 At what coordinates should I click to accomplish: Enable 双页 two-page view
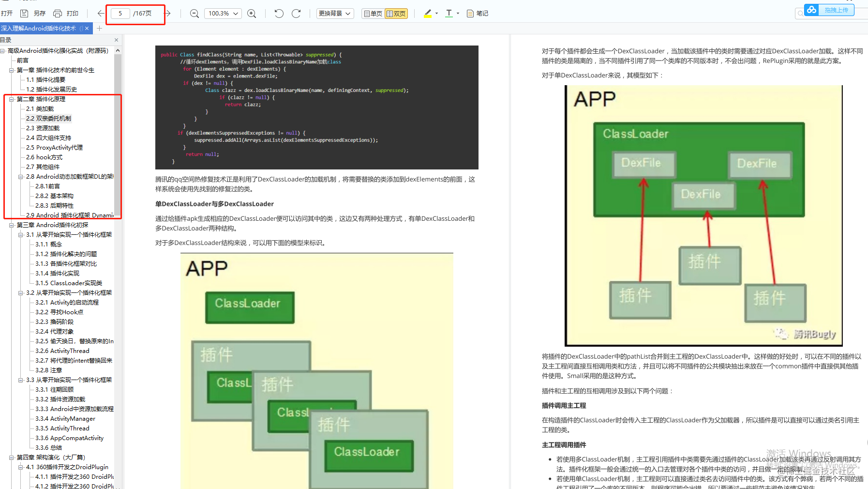point(396,13)
